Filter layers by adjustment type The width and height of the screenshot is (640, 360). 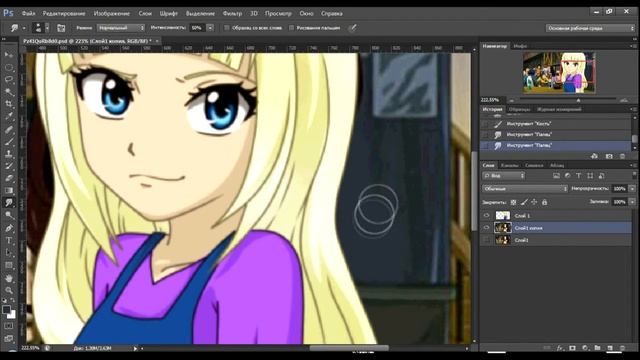coord(567,176)
